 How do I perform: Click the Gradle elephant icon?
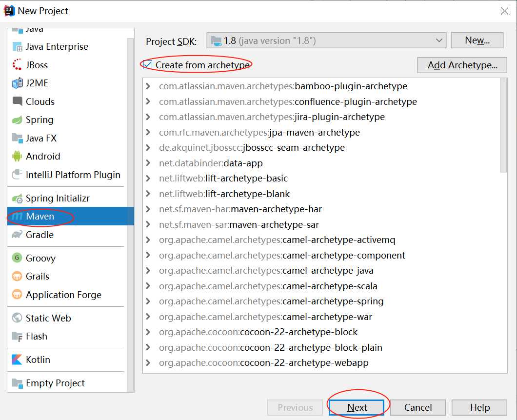coord(17,235)
